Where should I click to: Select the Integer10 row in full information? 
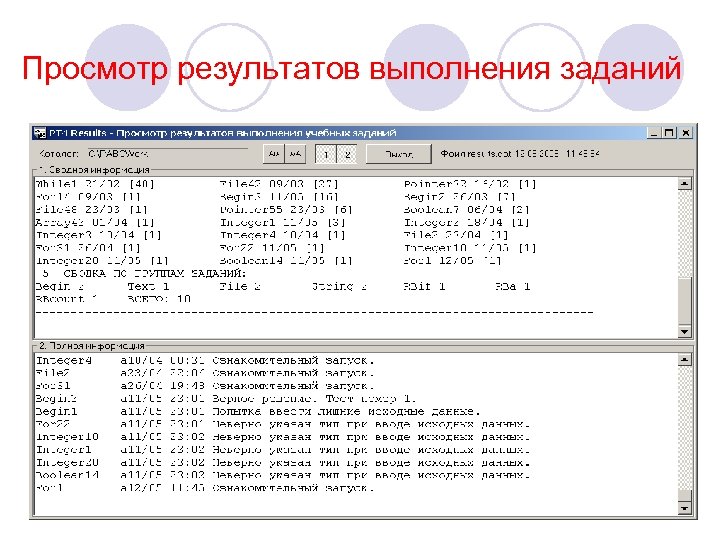(x=283, y=437)
